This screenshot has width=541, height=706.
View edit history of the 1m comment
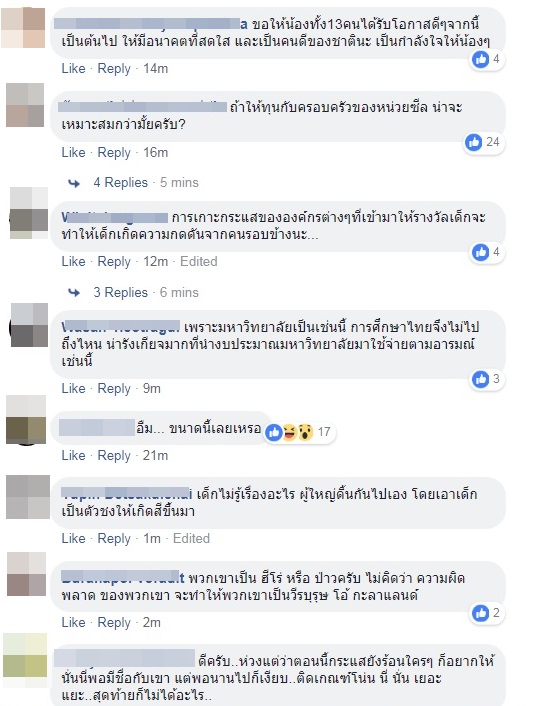[191, 538]
